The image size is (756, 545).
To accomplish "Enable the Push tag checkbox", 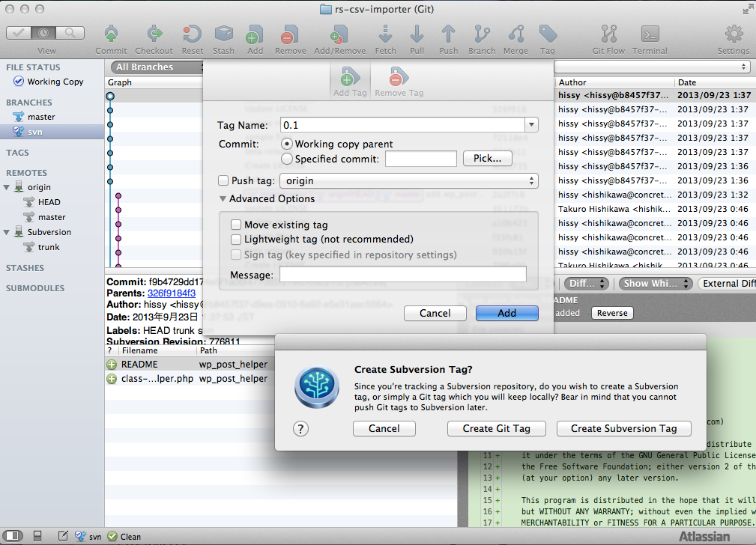I will pyautogui.click(x=223, y=180).
